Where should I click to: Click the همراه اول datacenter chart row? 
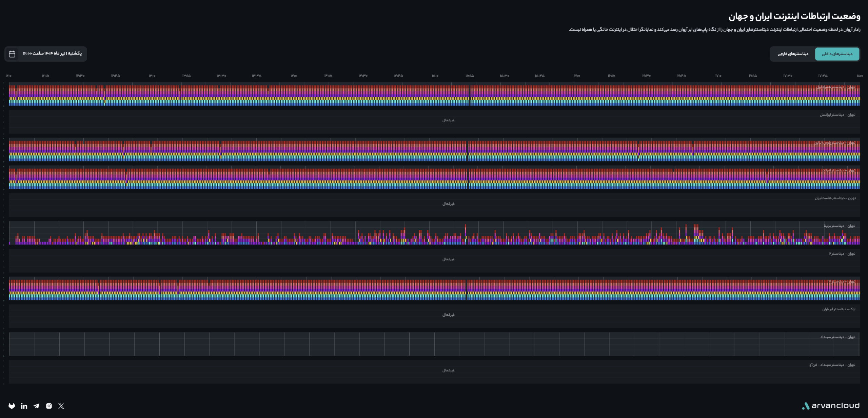point(434,94)
